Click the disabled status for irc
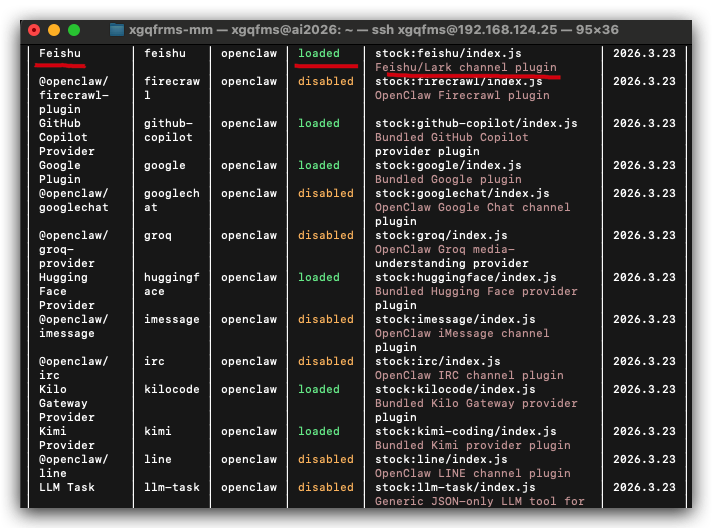Image resolution: width=712 pixels, height=528 pixels. click(x=326, y=361)
